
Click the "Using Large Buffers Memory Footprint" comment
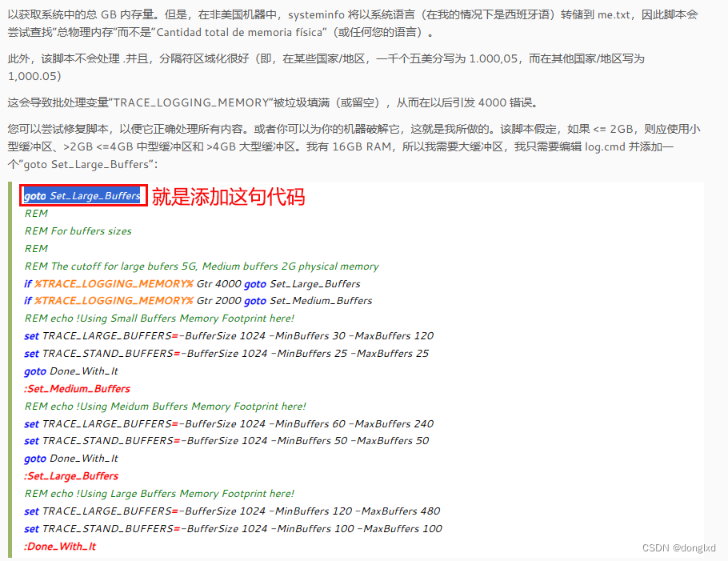click(159, 494)
